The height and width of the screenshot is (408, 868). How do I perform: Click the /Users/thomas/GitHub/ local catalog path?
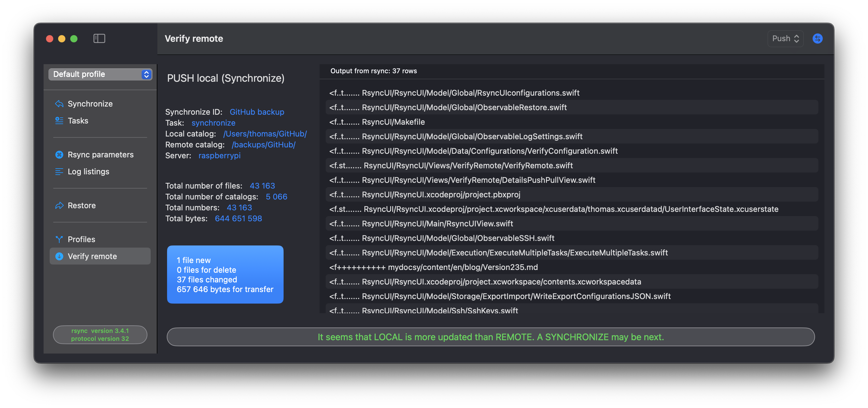265,134
